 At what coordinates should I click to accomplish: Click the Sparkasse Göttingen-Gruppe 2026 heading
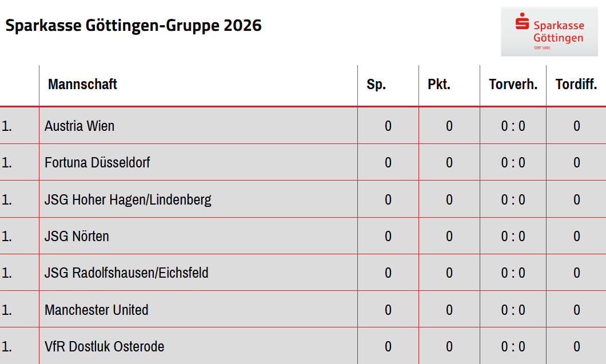click(133, 26)
